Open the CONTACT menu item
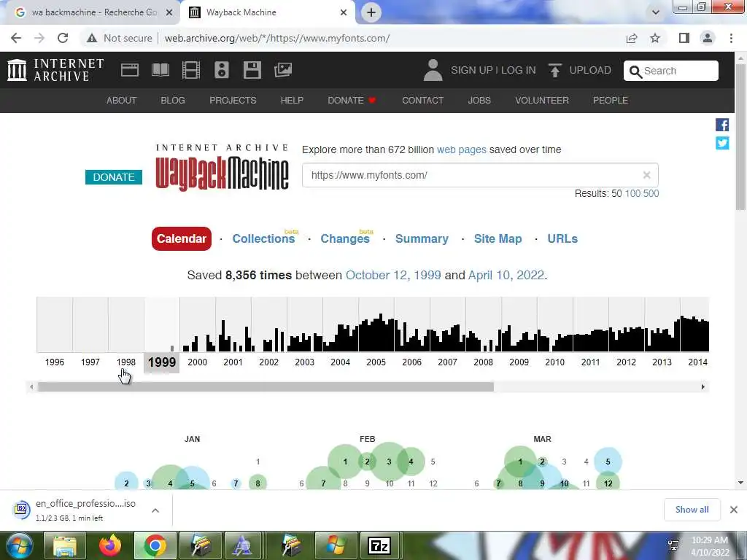Image resolution: width=747 pixels, height=560 pixels. click(422, 101)
